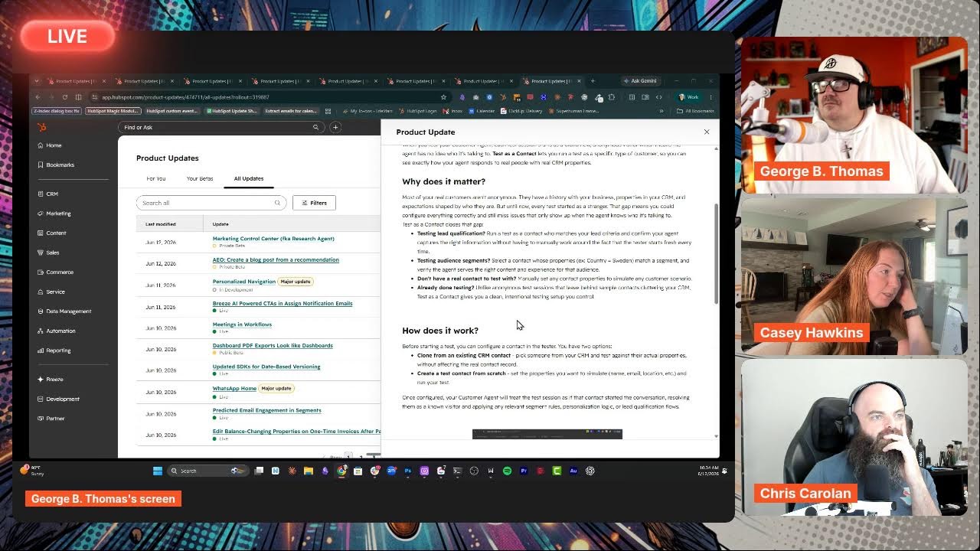This screenshot has width=980, height=551.
Task: Open Personalized Navigation update
Action: click(x=243, y=281)
